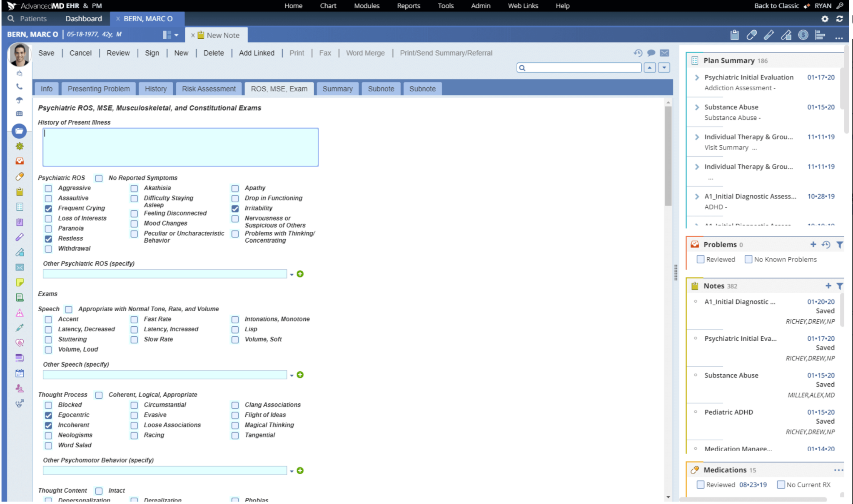Disable the Restless psychiatric ROS checkbox
Viewport: 853px width, 504px height.
[49, 238]
